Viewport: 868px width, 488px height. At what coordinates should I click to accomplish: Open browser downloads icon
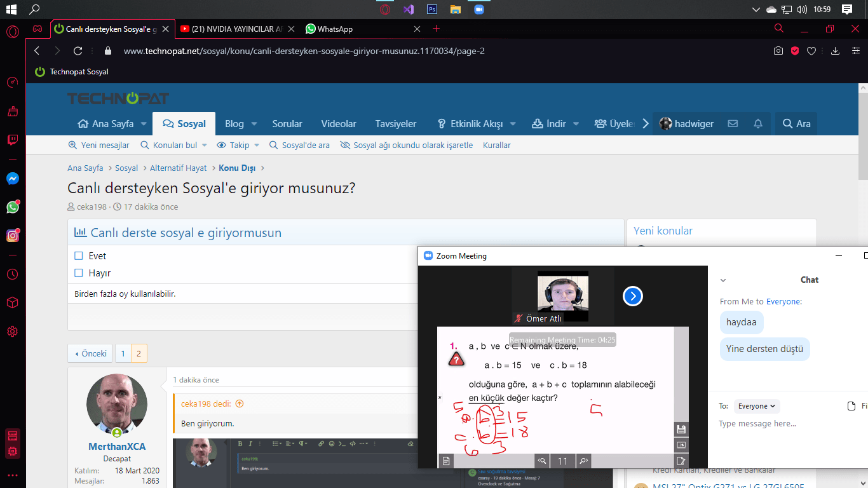coord(836,51)
